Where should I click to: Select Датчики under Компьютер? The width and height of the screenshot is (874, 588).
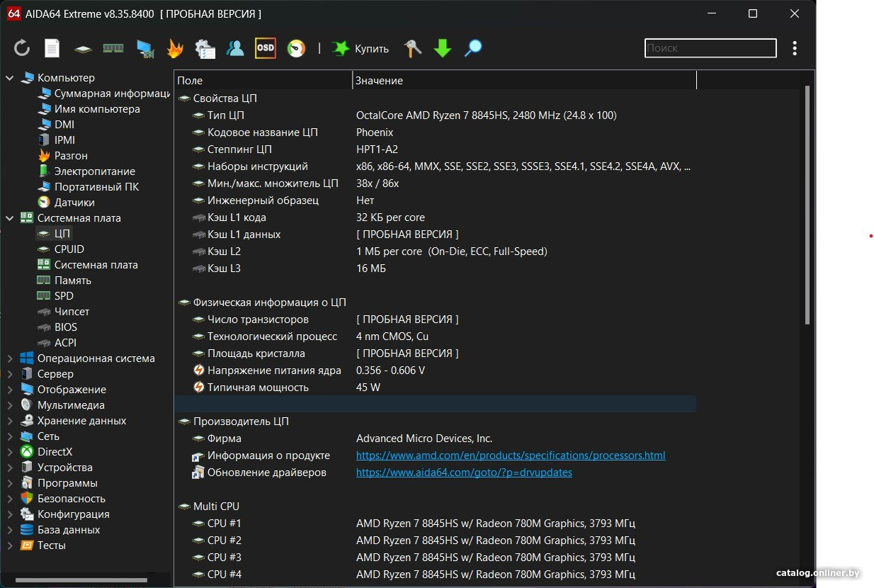click(x=74, y=203)
